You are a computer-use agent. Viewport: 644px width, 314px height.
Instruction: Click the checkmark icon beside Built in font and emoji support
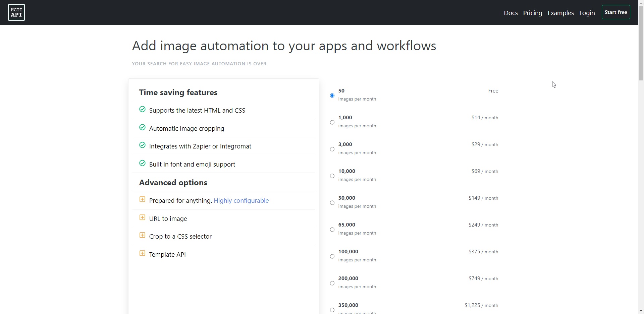coord(142,163)
